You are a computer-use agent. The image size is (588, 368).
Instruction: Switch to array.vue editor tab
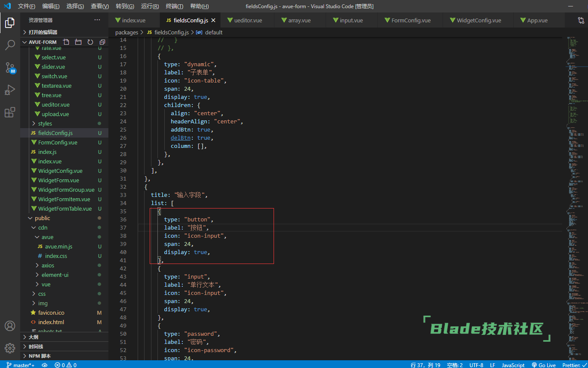299,20
